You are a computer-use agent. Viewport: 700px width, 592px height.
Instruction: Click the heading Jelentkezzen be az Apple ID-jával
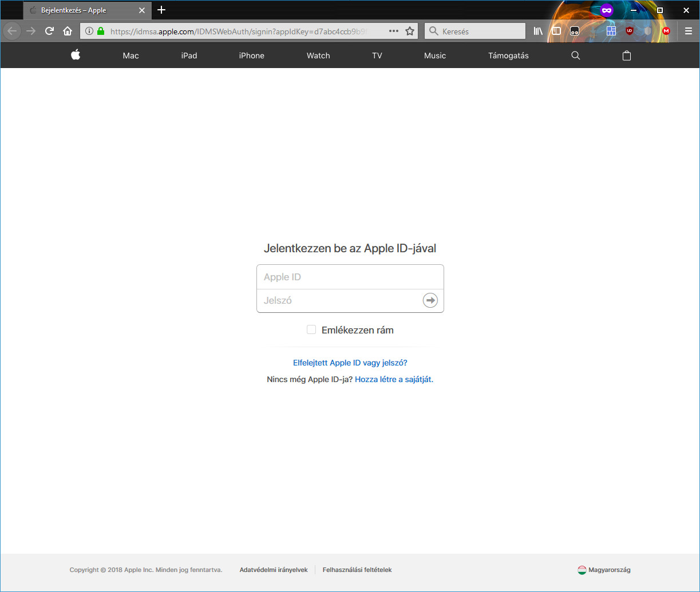pyautogui.click(x=350, y=248)
